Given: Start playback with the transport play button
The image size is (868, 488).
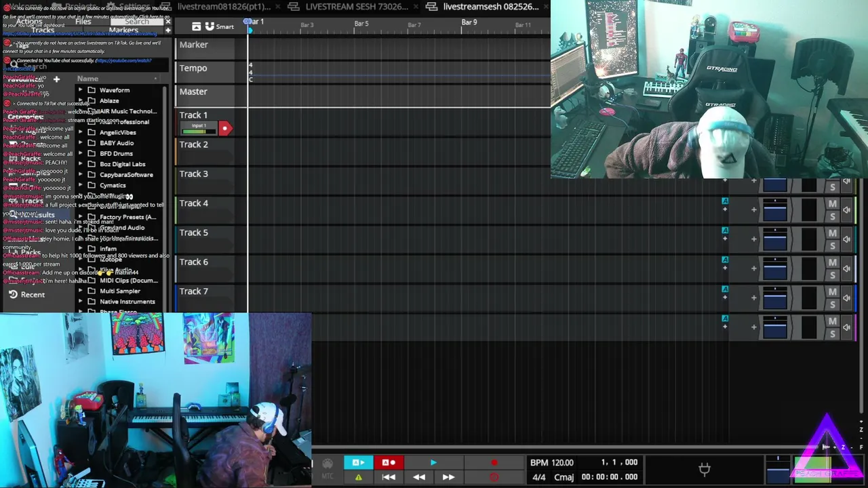Looking at the screenshot, I should click(x=433, y=463).
